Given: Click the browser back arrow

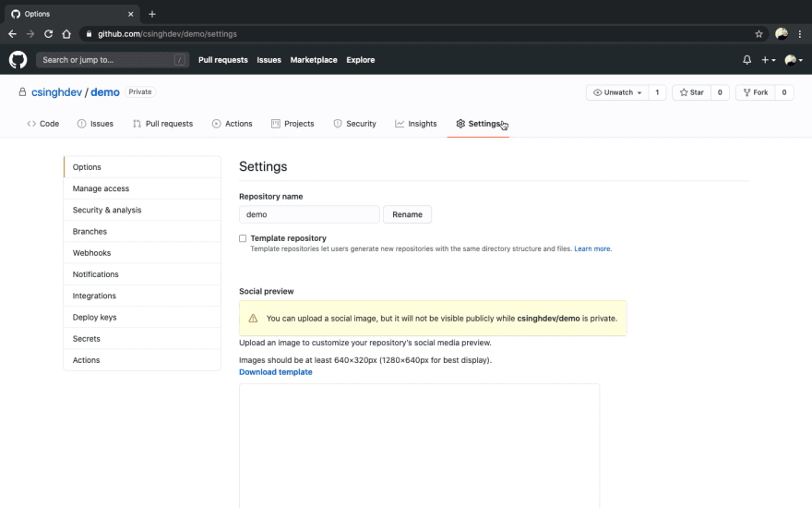Looking at the screenshot, I should point(12,33).
